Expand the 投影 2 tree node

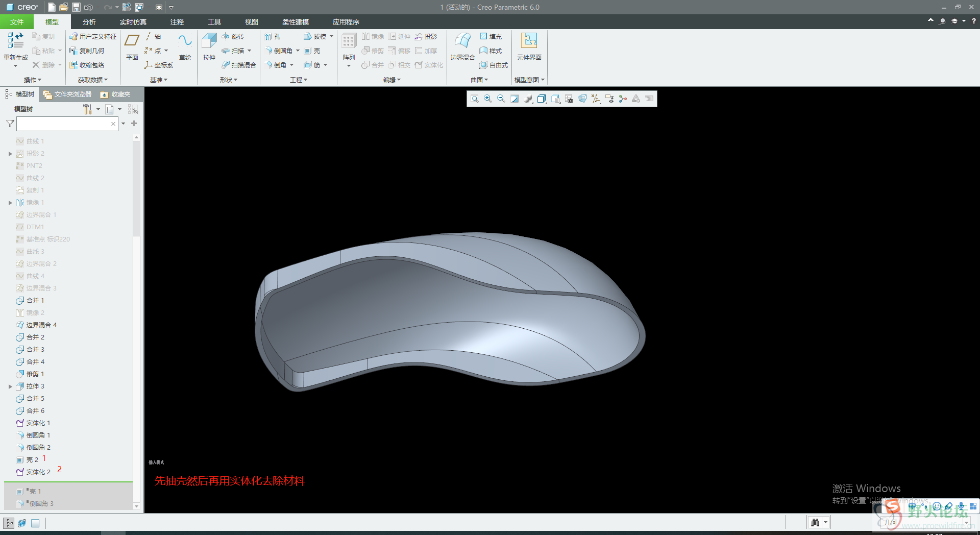click(10, 154)
